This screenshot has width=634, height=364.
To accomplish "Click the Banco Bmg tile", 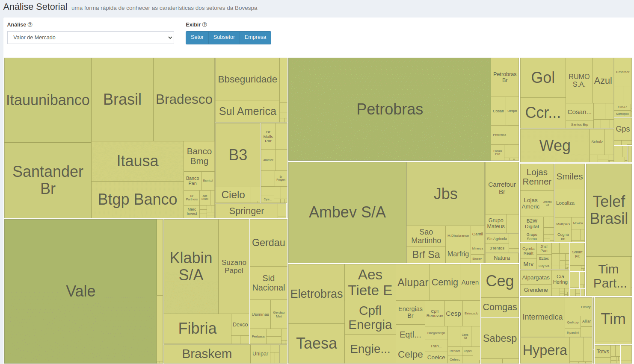I will [x=199, y=156].
